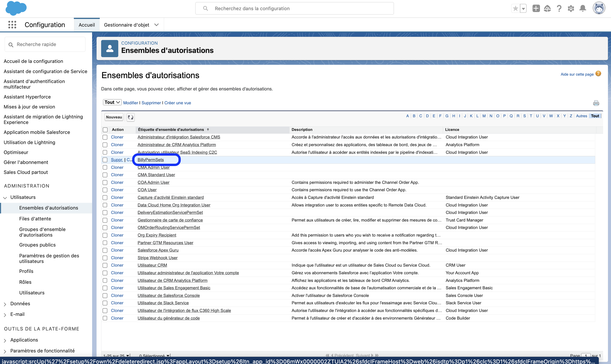Open the user profile avatar

pos(599,8)
